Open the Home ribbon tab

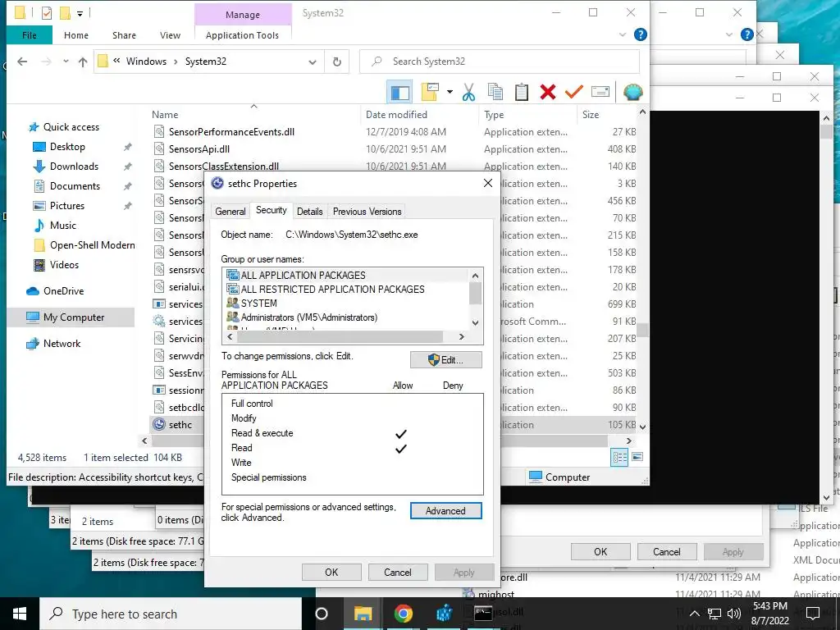click(x=76, y=35)
